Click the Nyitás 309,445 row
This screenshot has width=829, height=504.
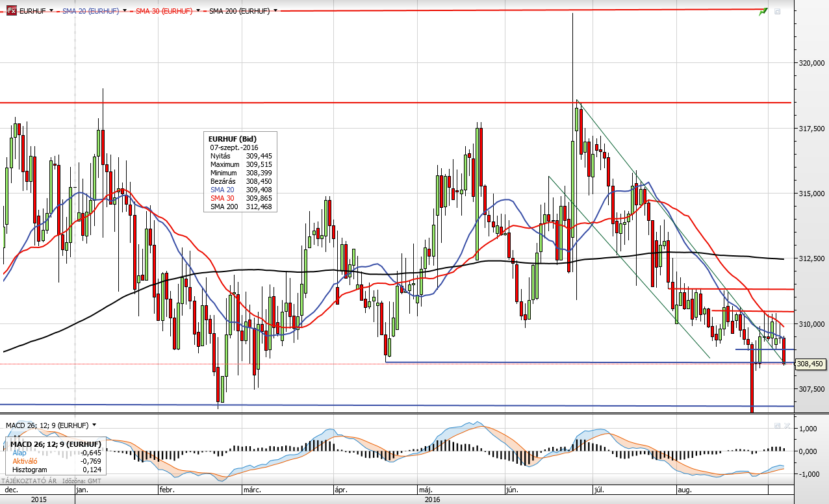240,156
